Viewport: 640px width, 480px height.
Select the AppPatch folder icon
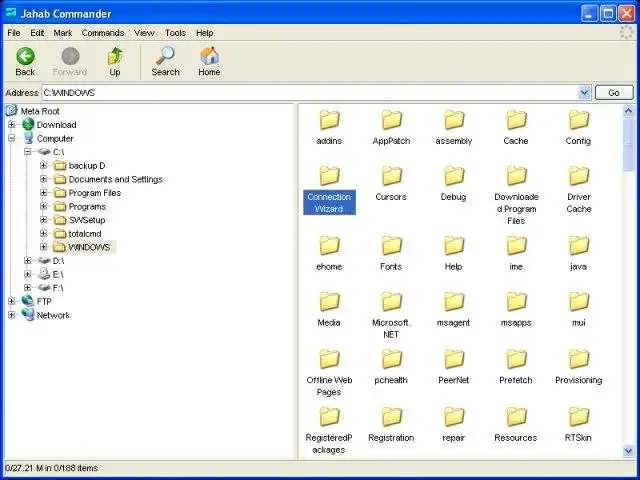[x=392, y=120]
